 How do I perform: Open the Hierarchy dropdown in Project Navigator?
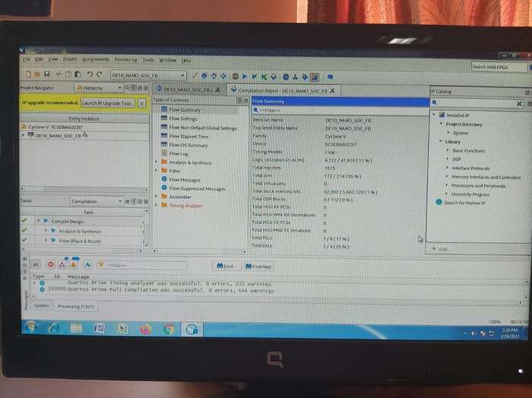tap(98, 88)
